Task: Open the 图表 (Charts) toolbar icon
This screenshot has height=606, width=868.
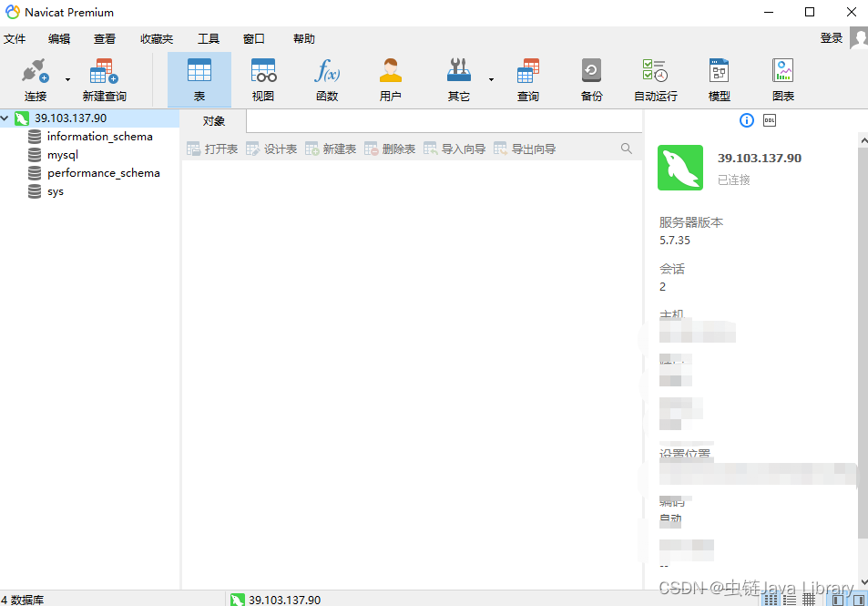Action: (782, 80)
